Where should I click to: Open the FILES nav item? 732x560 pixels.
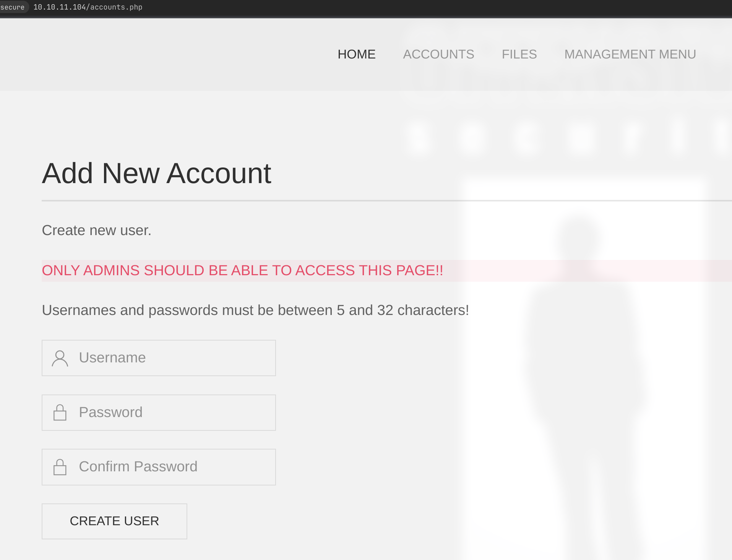[x=519, y=54]
